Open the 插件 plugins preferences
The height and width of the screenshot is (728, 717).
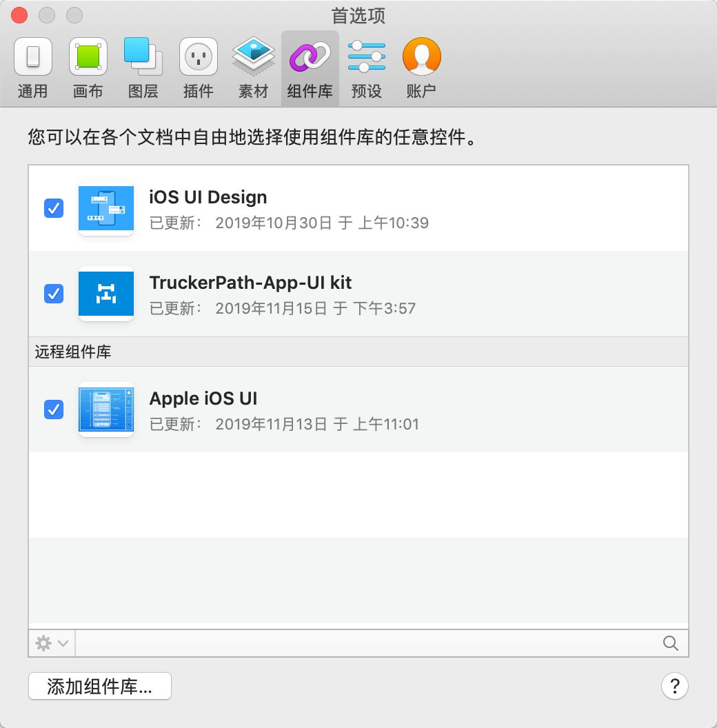coord(199,68)
